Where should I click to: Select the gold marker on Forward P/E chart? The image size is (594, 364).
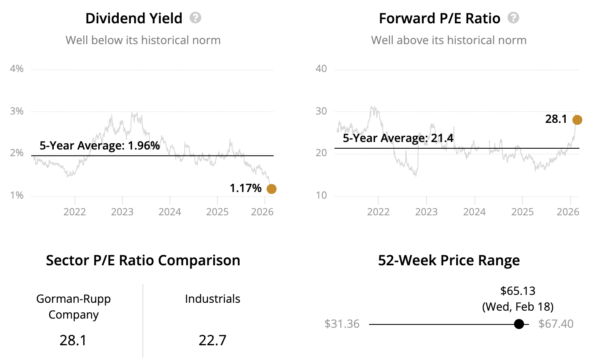point(577,120)
